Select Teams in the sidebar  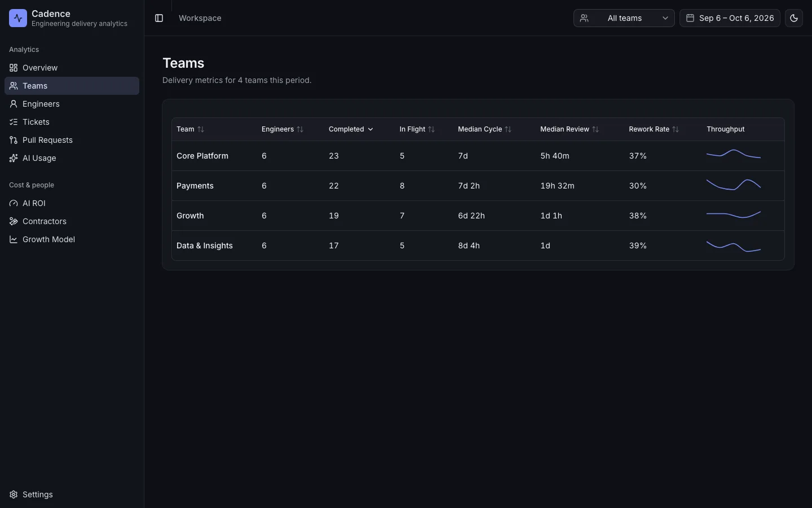(72, 86)
